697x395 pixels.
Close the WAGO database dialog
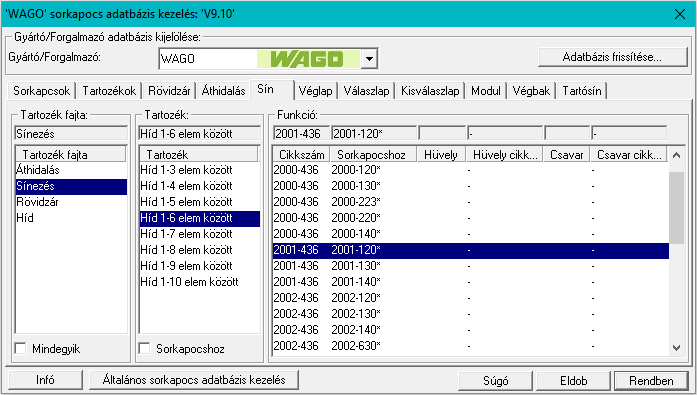click(680, 14)
